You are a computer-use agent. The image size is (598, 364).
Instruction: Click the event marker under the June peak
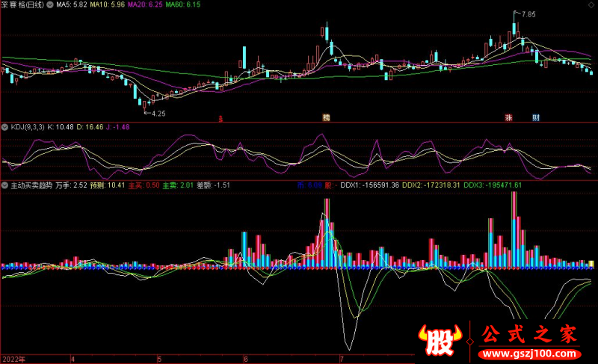pos(325,118)
